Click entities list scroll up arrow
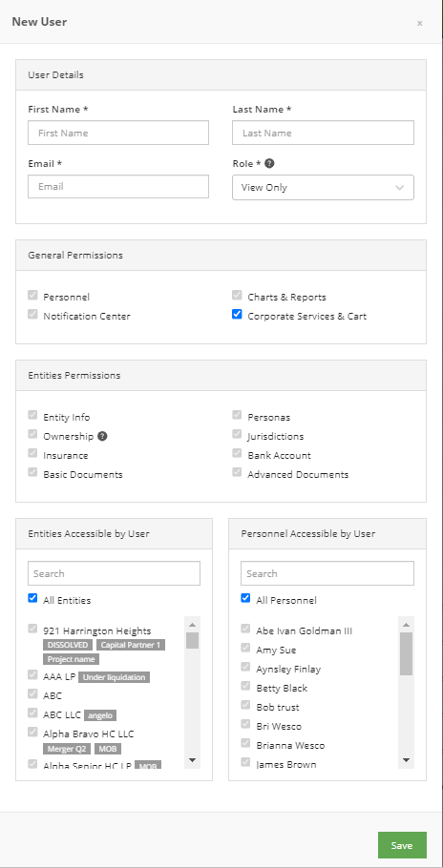Image resolution: width=443 pixels, height=868 pixels. point(192,625)
